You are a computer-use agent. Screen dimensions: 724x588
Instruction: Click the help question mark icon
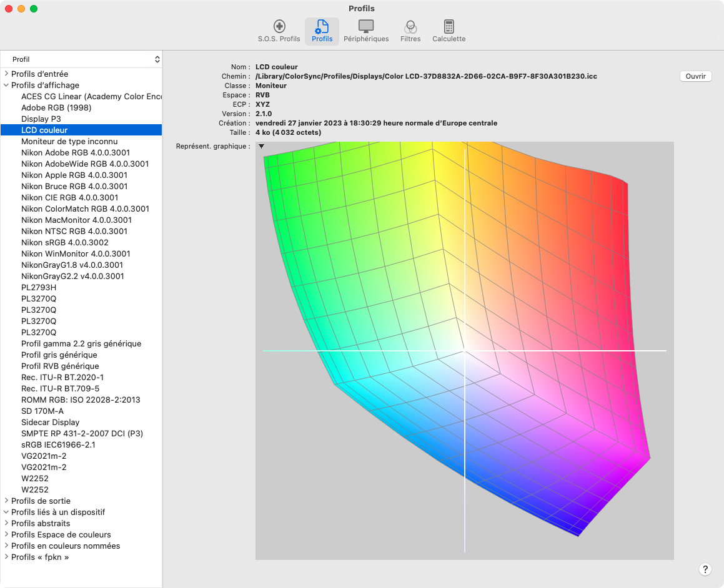tap(705, 569)
